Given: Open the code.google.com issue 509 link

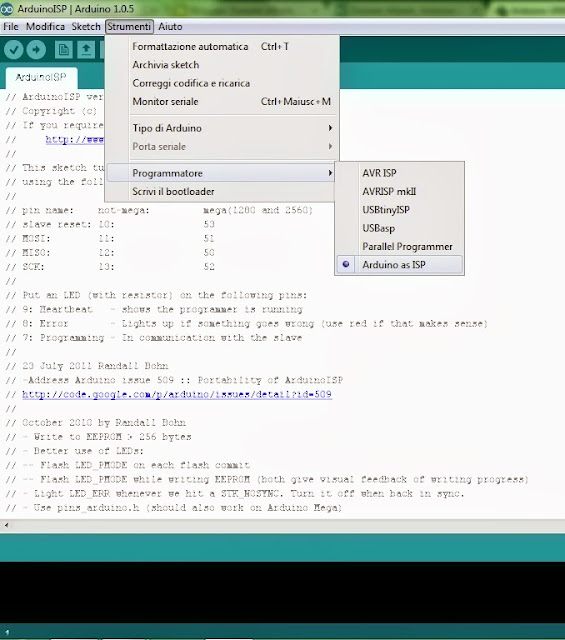Looking at the screenshot, I should tap(177, 394).
